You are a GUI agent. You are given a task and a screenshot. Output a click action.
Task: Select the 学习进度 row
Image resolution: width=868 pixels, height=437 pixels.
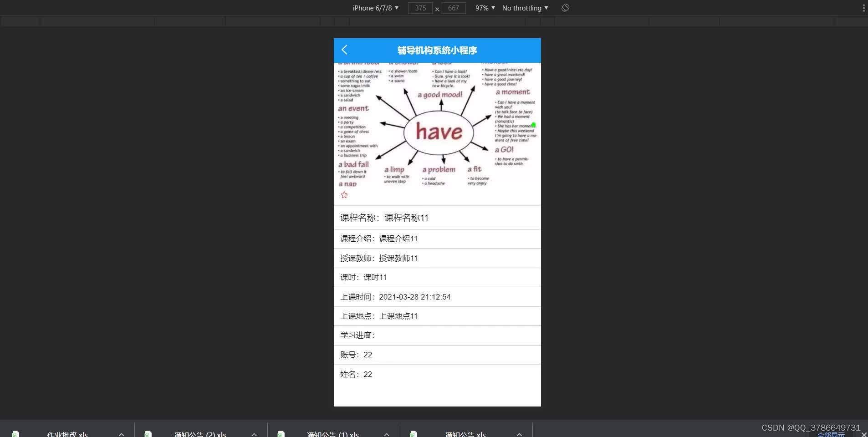[x=437, y=335]
